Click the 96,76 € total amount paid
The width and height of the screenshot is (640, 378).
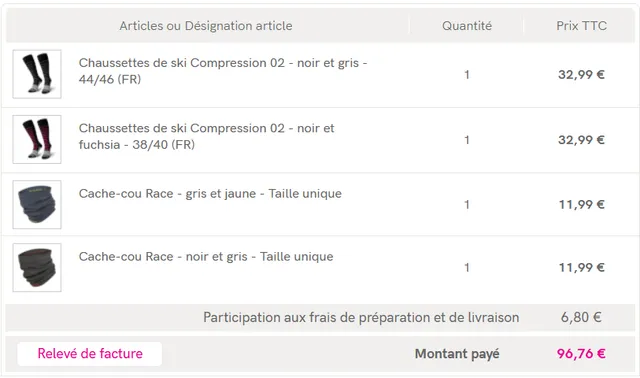581,354
